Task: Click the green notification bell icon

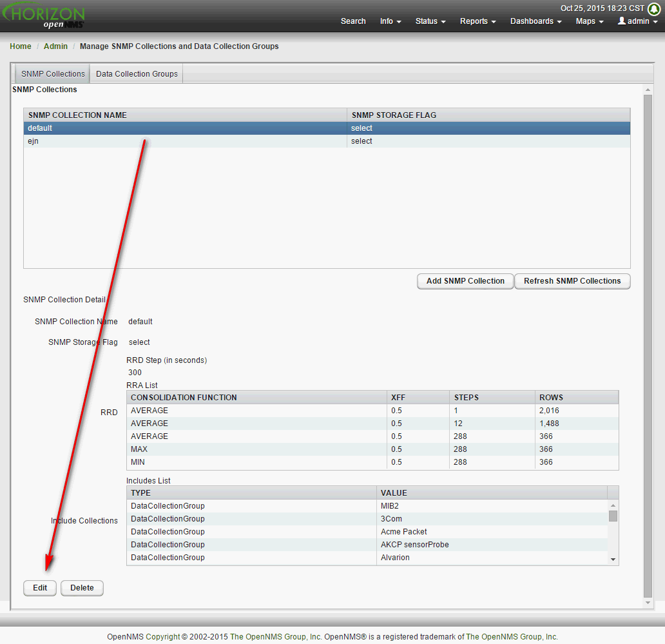Action: (x=653, y=9)
